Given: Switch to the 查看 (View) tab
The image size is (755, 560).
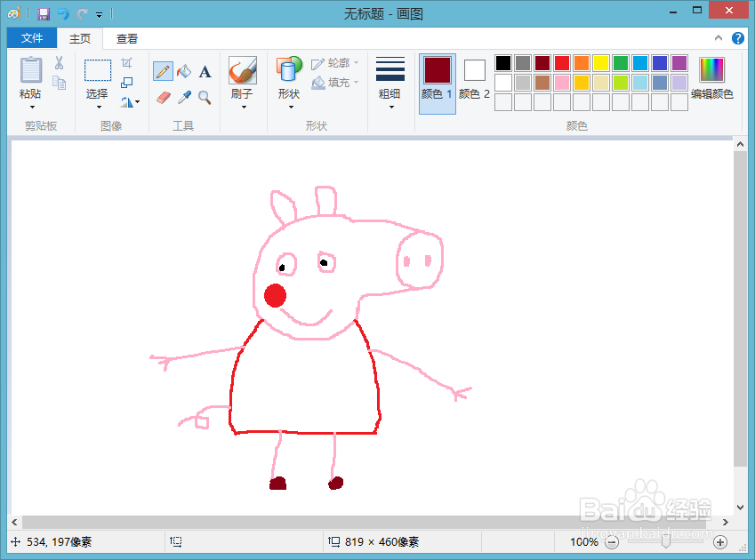Looking at the screenshot, I should click(x=126, y=38).
